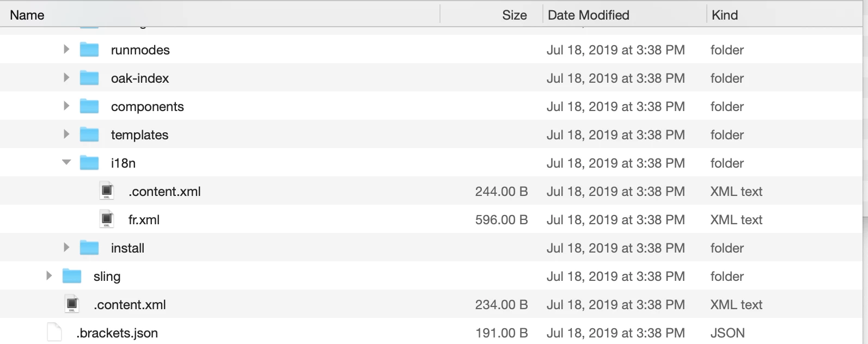Expand the sling folder
Screen dimensions: 868x344
tap(49, 275)
